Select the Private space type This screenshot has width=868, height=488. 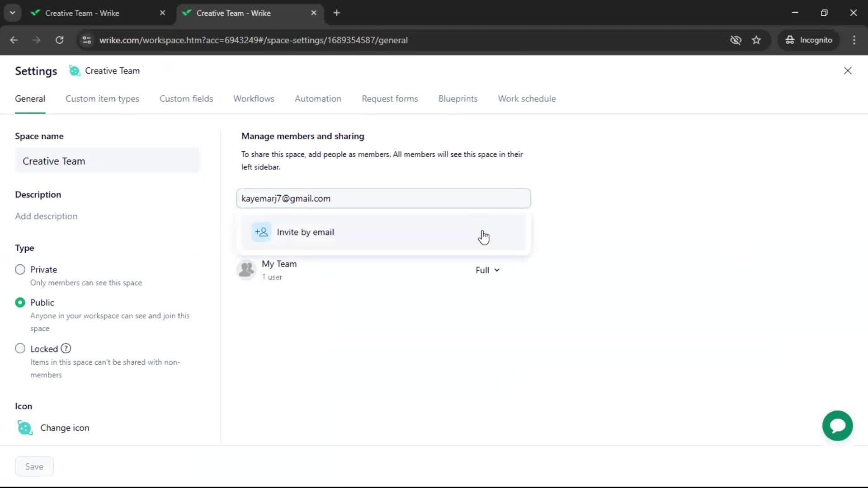point(20,270)
